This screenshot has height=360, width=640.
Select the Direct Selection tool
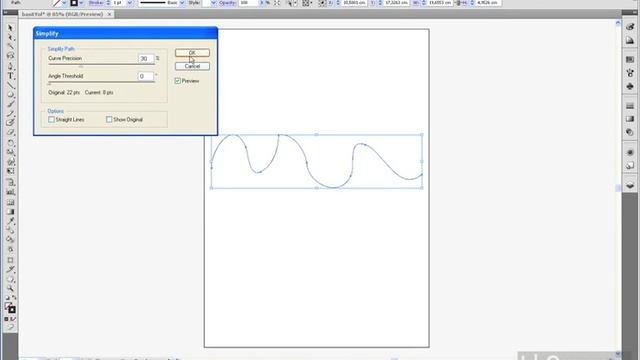pyautogui.click(x=11, y=38)
